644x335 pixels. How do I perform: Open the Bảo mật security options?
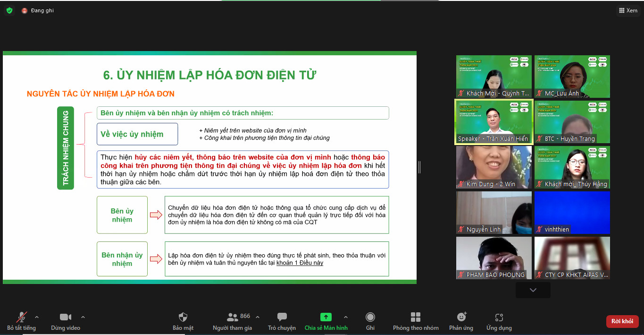(183, 321)
